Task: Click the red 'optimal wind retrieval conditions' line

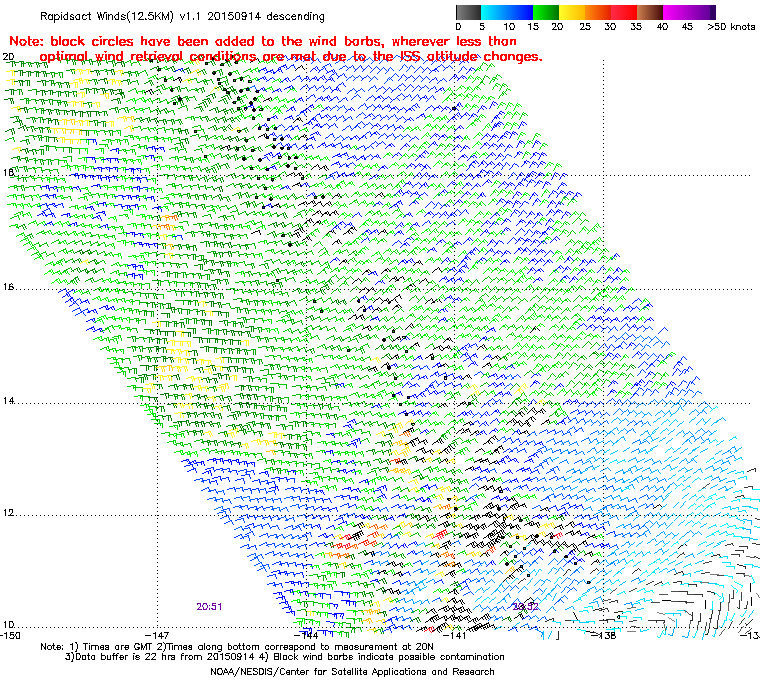Action: tap(291, 57)
